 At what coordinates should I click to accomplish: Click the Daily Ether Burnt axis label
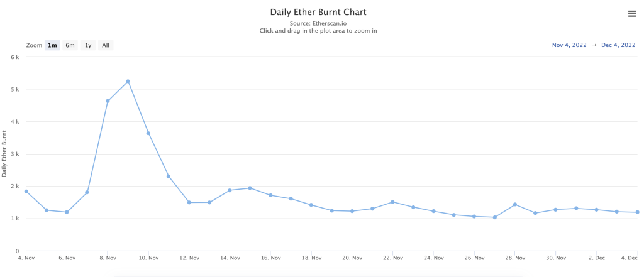(6, 154)
